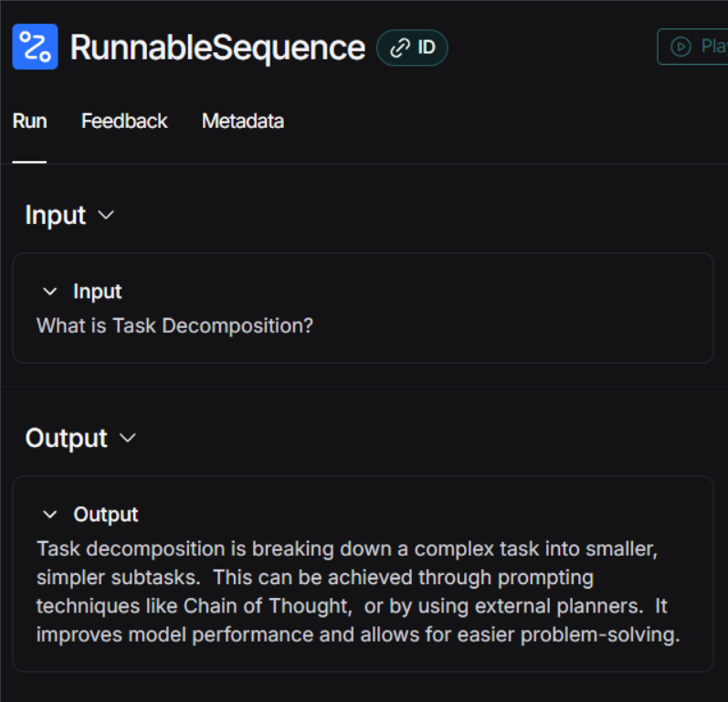Click the RunnableSequence title text
Screen dimensions: 728x702
point(217,48)
